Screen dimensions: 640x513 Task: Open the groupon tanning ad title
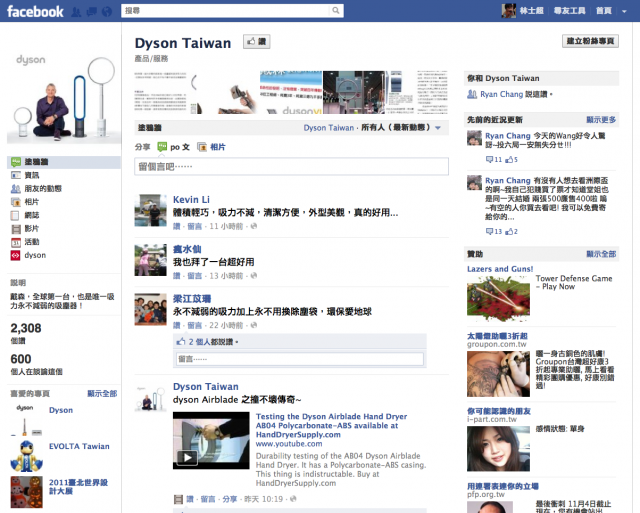[x=497, y=336]
